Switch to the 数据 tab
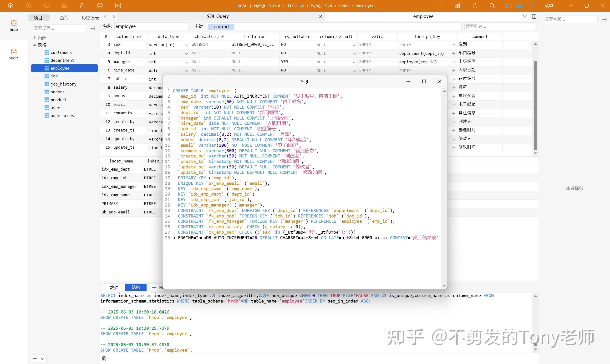The width and height of the screenshot is (610, 364). click(114, 287)
